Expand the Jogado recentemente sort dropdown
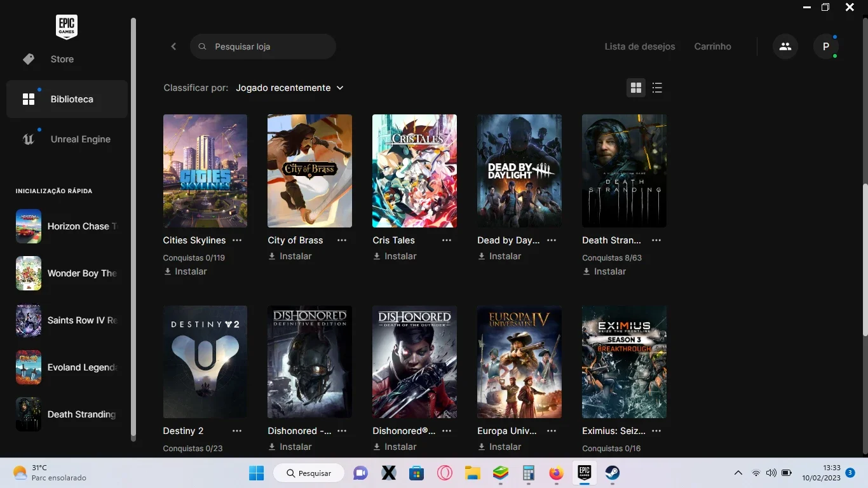 pyautogui.click(x=290, y=88)
